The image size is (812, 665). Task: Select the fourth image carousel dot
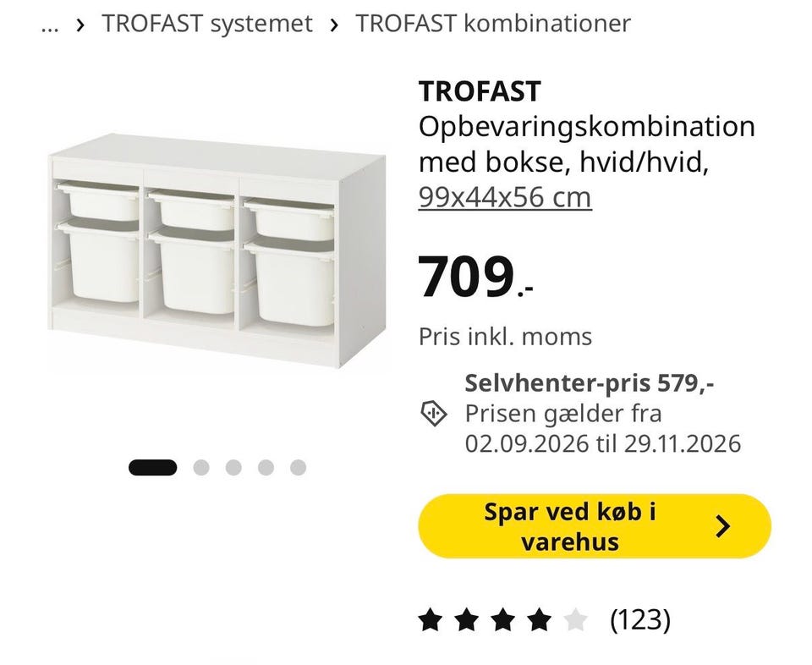click(x=266, y=468)
